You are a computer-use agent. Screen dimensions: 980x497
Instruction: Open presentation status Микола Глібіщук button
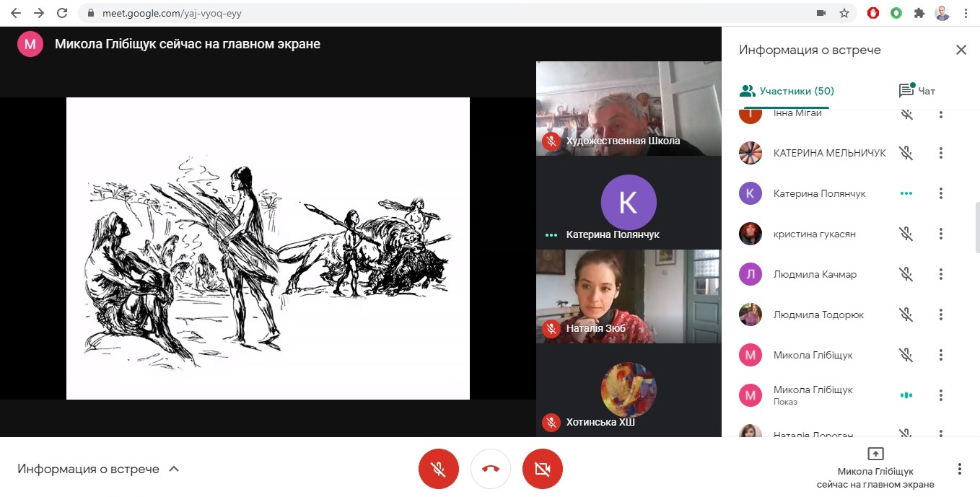click(875, 468)
